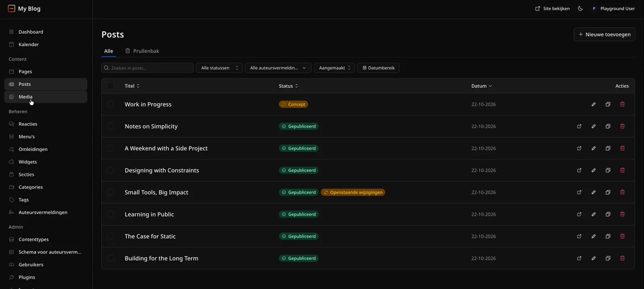Sort the table by Titel

click(132, 86)
